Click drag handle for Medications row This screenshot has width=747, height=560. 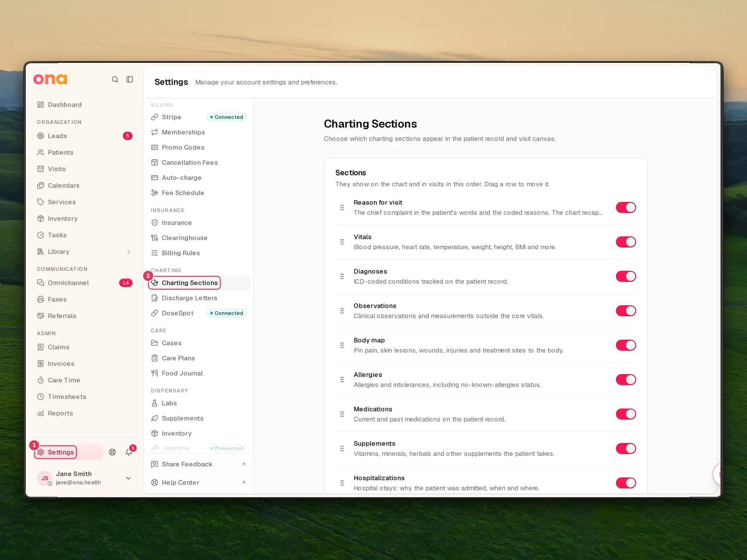tap(342, 414)
